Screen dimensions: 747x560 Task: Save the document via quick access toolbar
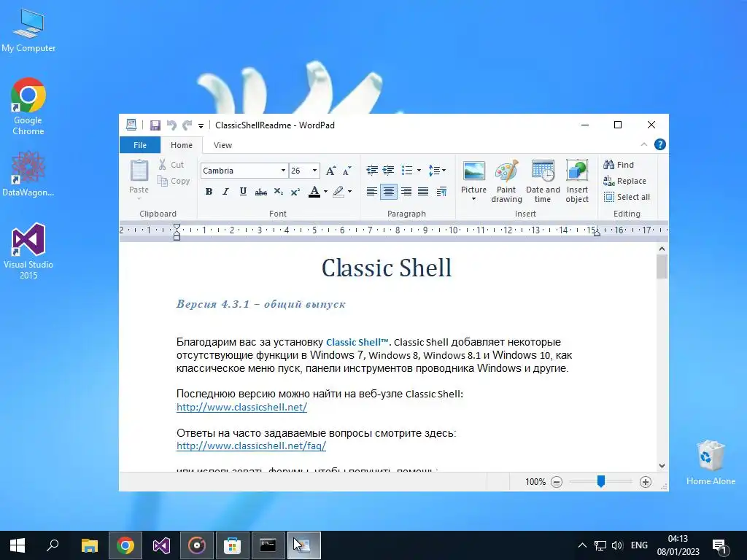point(155,125)
